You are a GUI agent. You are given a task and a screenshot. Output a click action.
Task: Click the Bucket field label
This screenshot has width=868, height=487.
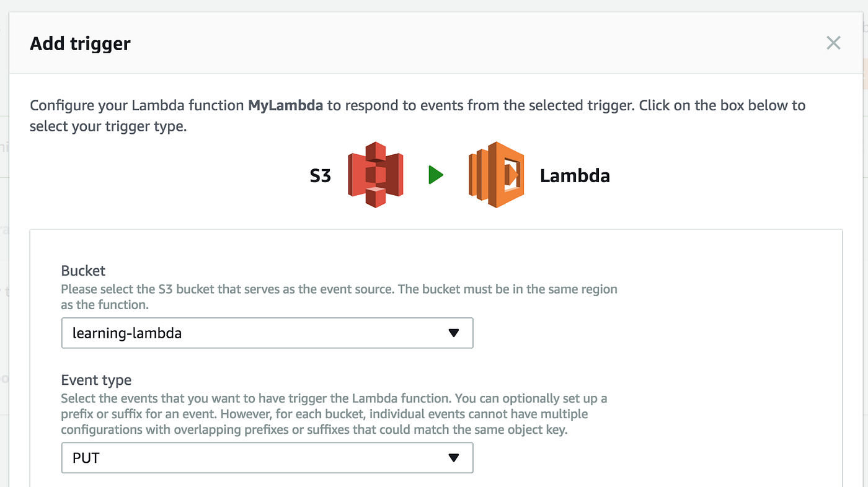point(83,271)
